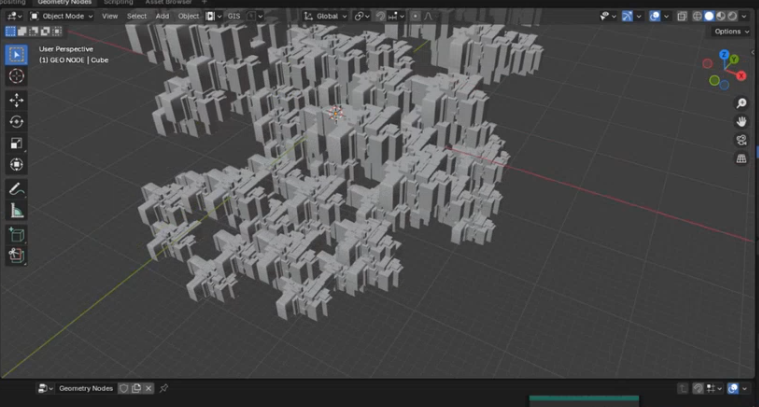Screen dimensions: 759x407
Task: Click the blue Z axis gizmo
Action: point(724,55)
